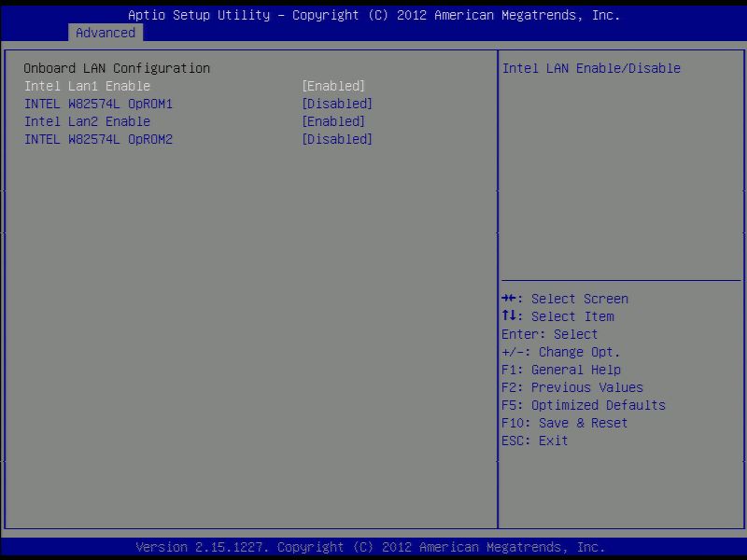Select INTEL W82574L OpROM1 setting
The image size is (747, 560).
coord(98,104)
